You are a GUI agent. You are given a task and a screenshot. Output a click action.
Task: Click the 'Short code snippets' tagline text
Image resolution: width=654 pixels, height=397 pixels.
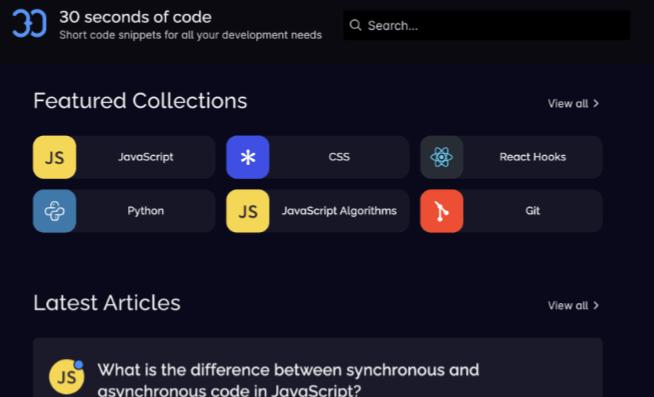190,35
